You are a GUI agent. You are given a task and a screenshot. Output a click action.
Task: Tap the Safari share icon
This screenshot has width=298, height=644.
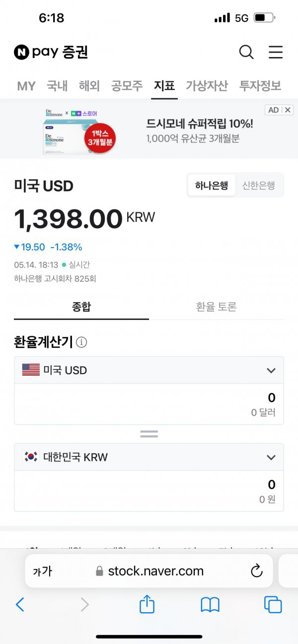(x=147, y=604)
